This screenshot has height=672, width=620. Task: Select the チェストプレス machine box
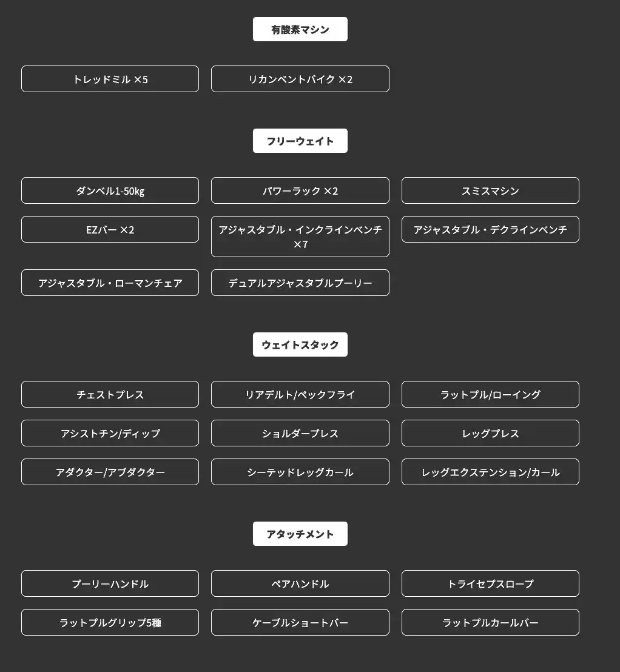point(110,394)
